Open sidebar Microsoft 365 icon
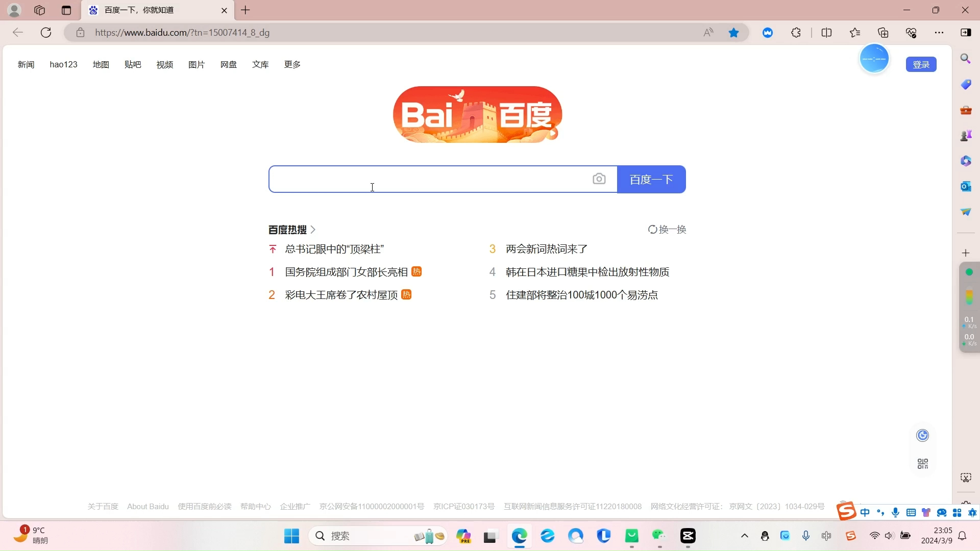The image size is (980, 551). (966, 161)
